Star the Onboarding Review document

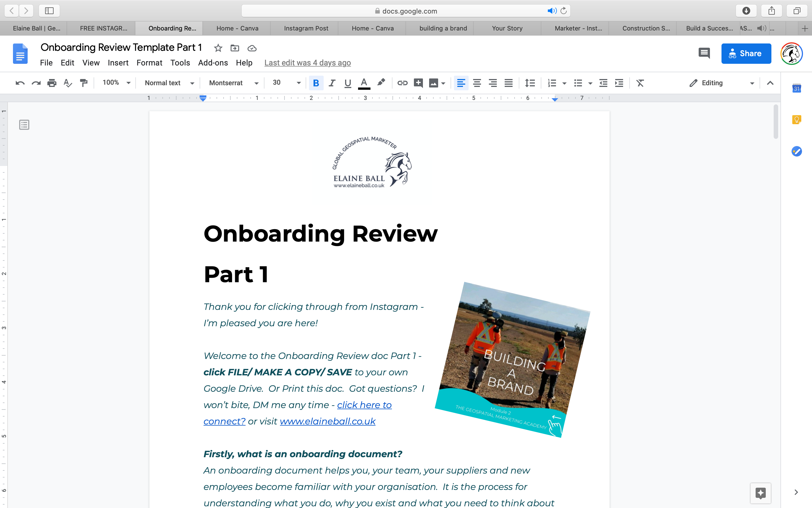tap(218, 48)
